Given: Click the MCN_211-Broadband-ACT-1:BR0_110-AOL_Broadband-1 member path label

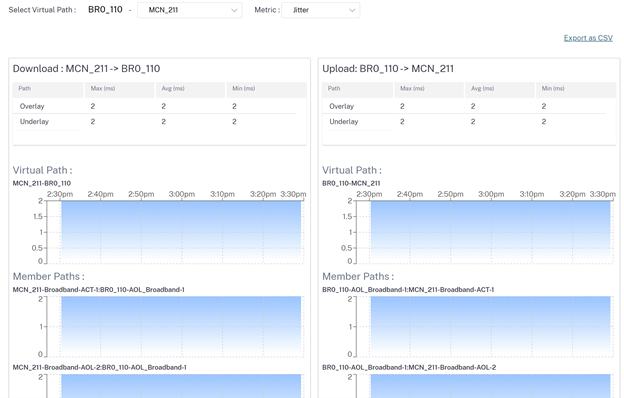Looking at the screenshot, I should pos(99,290).
